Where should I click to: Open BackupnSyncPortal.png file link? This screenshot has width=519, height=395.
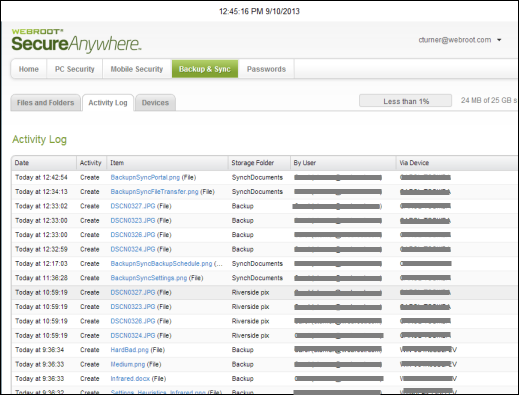click(145, 177)
